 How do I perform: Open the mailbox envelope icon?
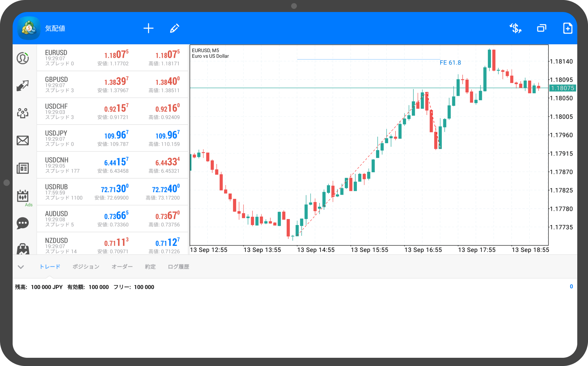click(23, 140)
